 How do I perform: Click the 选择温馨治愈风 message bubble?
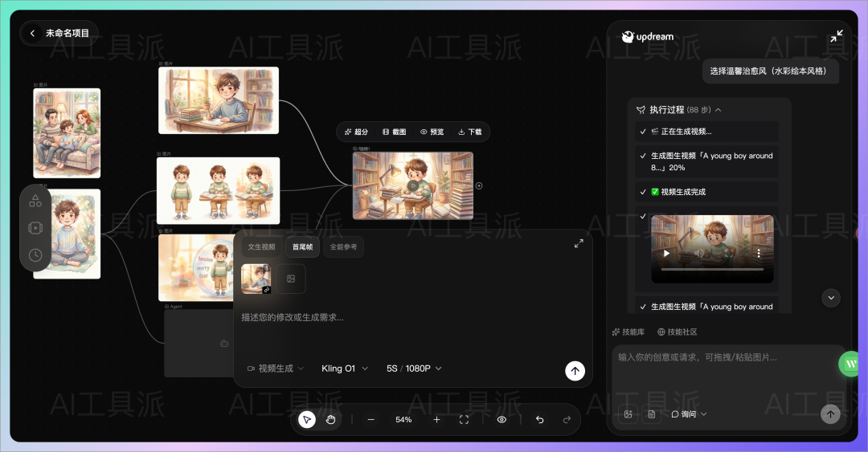click(771, 71)
